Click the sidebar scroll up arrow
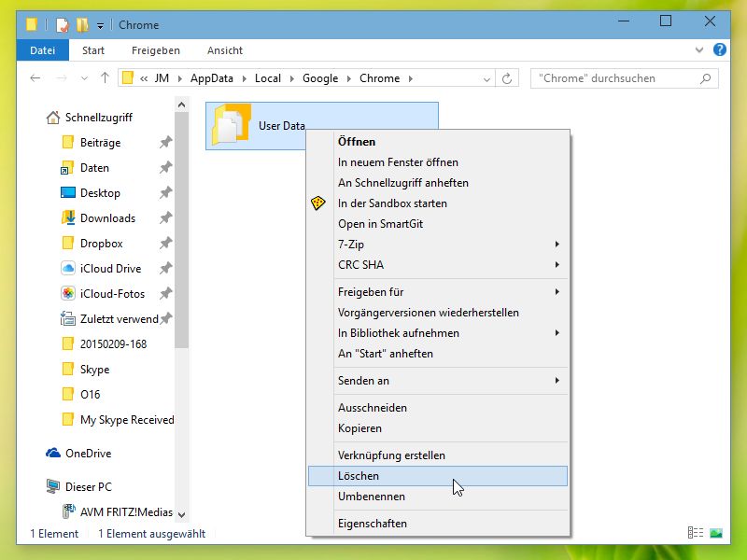This screenshot has width=747, height=560. click(x=181, y=105)
